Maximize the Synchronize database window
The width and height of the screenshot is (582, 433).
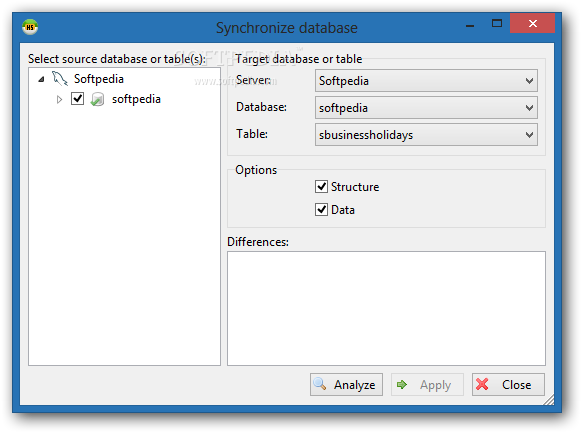pyautogui.click(x=497, y=24)
